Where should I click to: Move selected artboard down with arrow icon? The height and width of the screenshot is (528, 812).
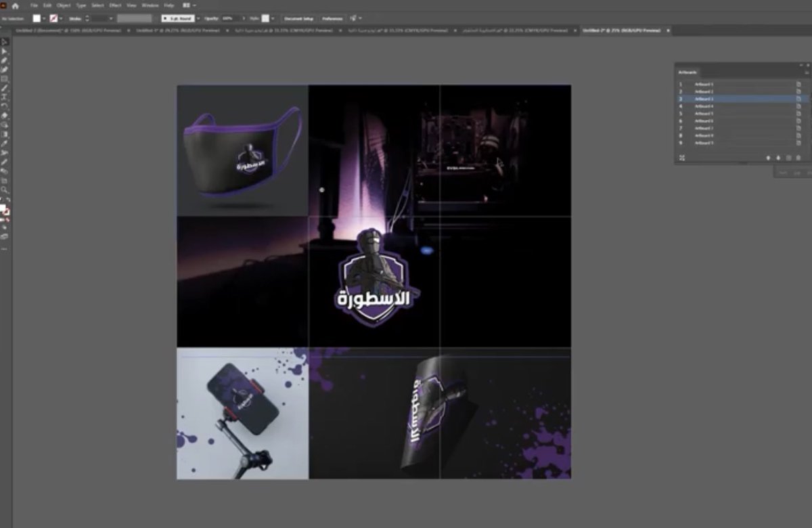pos(778,158)
